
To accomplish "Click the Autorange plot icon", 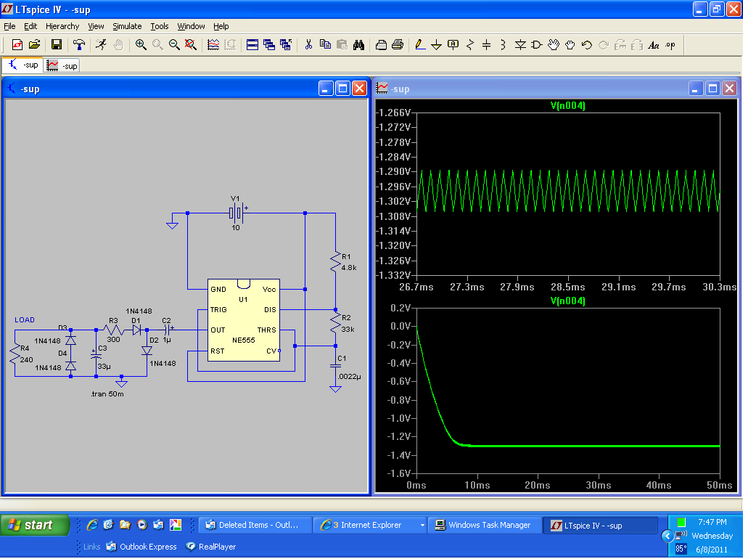I will pyautogui.click(x=213, y=45).
